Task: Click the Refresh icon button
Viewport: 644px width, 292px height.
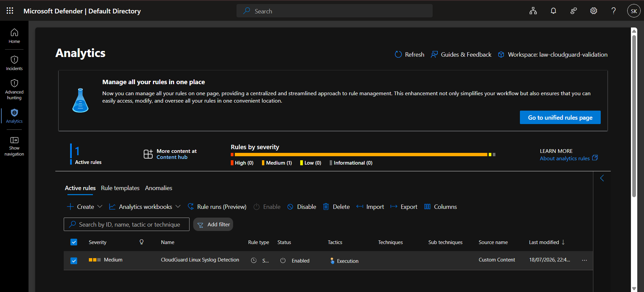Action: pos(398,54)
